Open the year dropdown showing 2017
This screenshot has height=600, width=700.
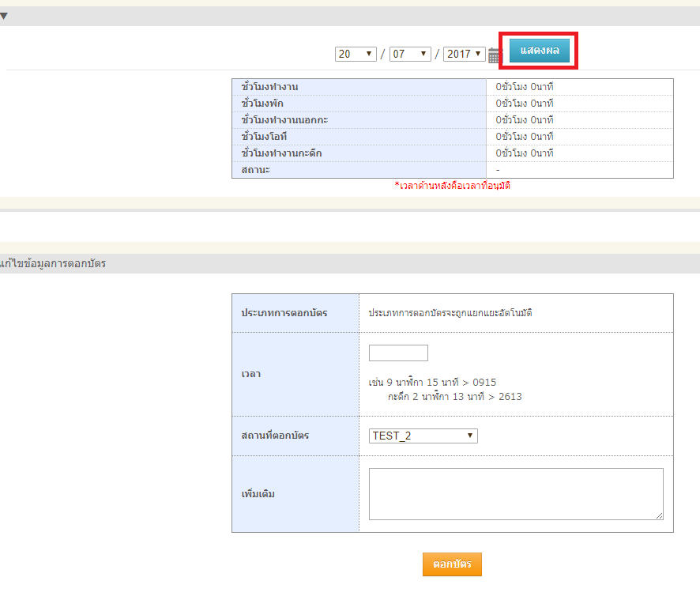[464, 54]
